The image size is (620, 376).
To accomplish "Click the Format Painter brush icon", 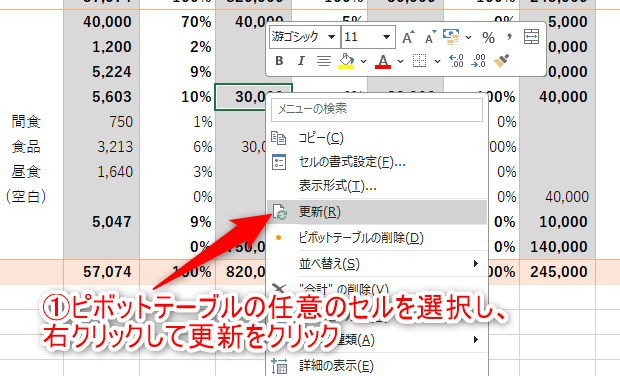I will point(501,61).
